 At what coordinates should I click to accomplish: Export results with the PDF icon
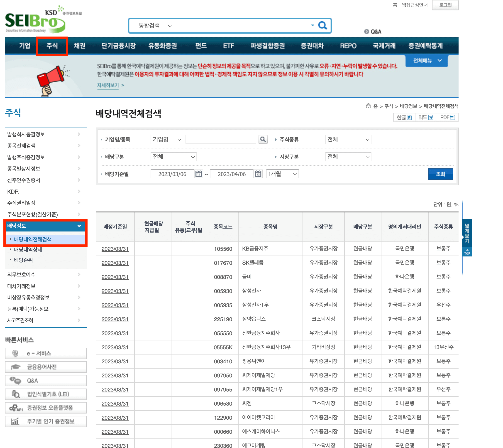447,118
